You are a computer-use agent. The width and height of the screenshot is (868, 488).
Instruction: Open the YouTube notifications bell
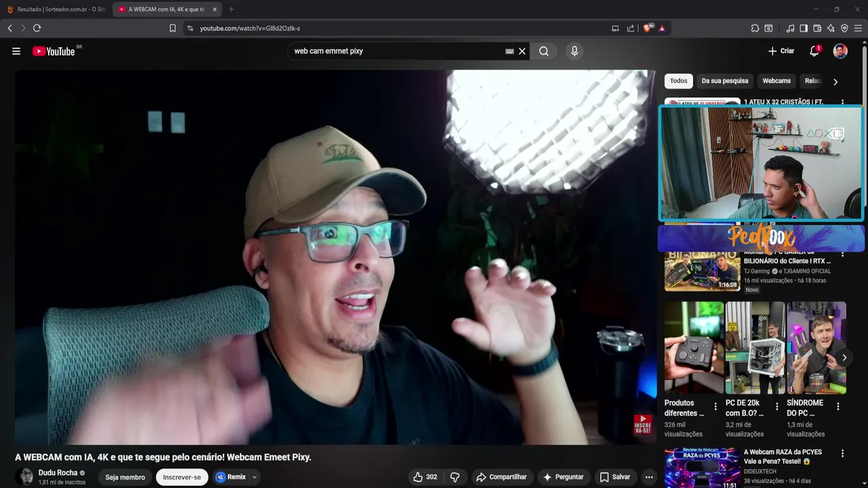814,51
